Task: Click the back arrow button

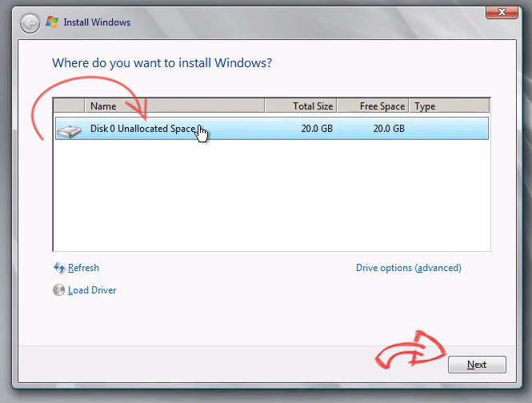Action: pyautogui.click(x=30, y=23)
